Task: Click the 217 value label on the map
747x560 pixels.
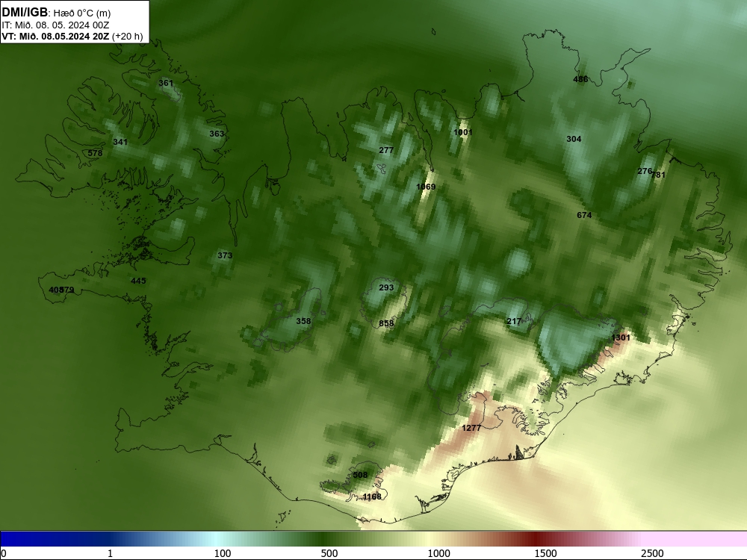Action: click(x=514, y=321)
